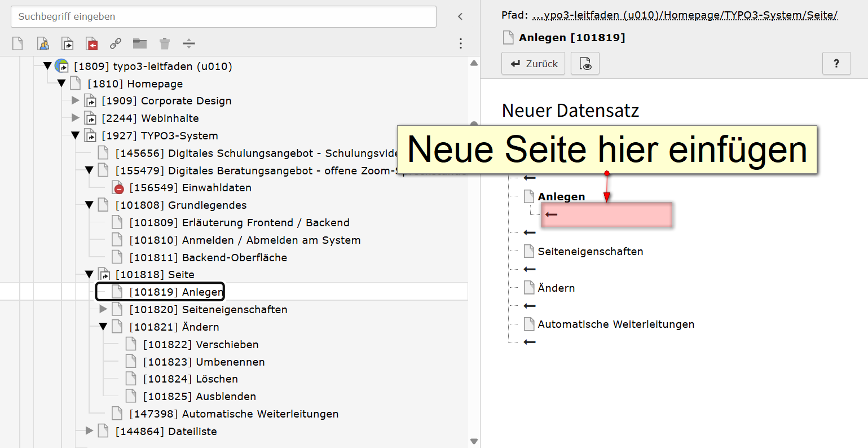Collapse the Grundlegendes tree node
Screen dimensions: 868x448
coord(89,205)
